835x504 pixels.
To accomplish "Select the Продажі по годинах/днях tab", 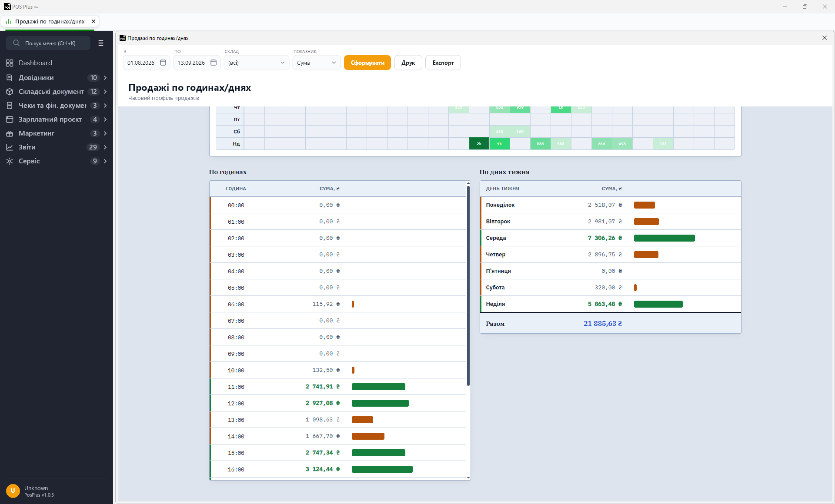I will tap(50, 21).
